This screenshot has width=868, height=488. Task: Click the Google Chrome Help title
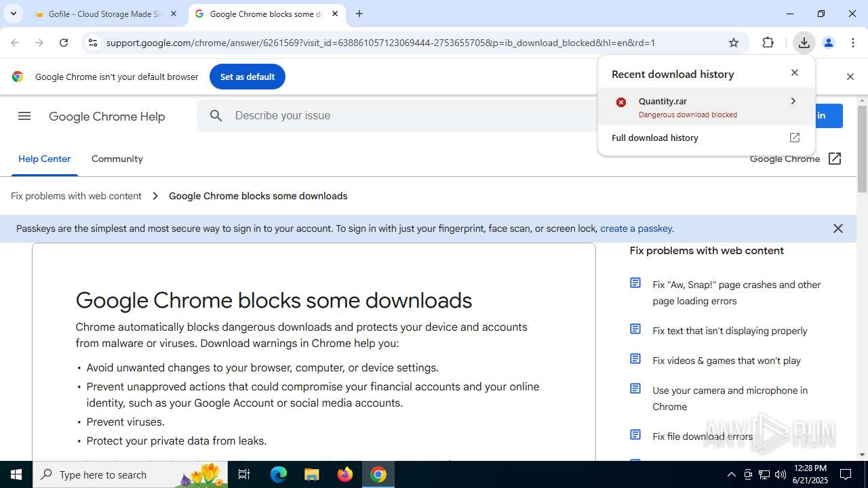107,117
